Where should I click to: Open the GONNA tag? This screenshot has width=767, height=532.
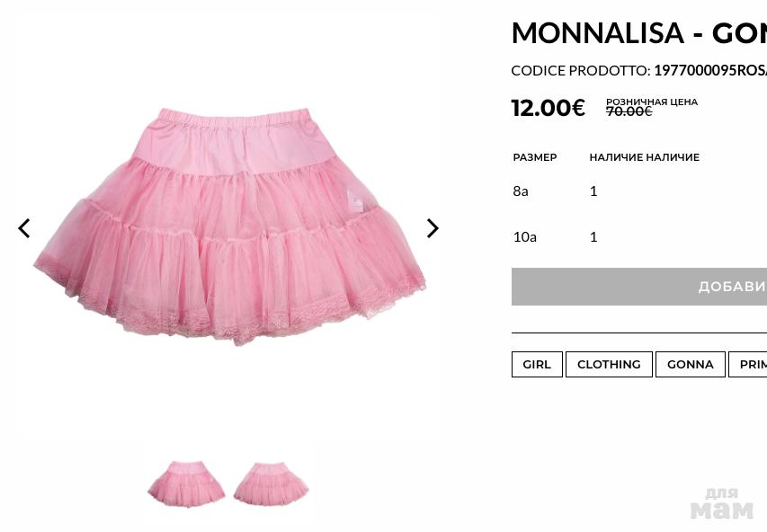coord(690,364)
